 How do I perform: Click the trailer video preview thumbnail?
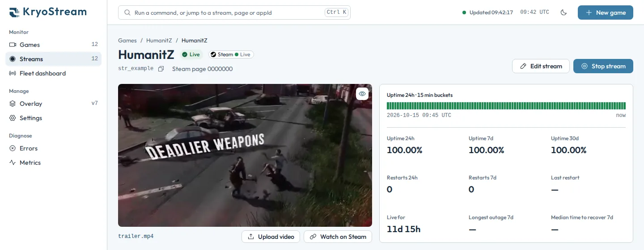(245, 155)
